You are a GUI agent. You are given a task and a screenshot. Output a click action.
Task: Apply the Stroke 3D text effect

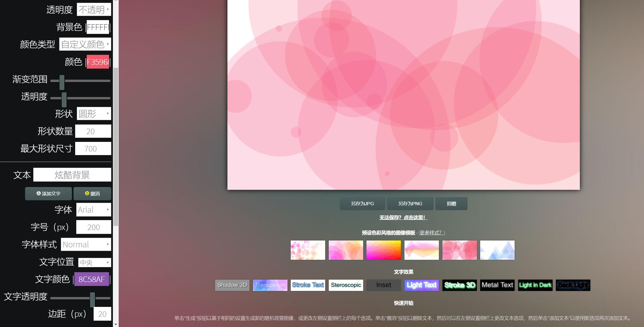pos(460,285)
